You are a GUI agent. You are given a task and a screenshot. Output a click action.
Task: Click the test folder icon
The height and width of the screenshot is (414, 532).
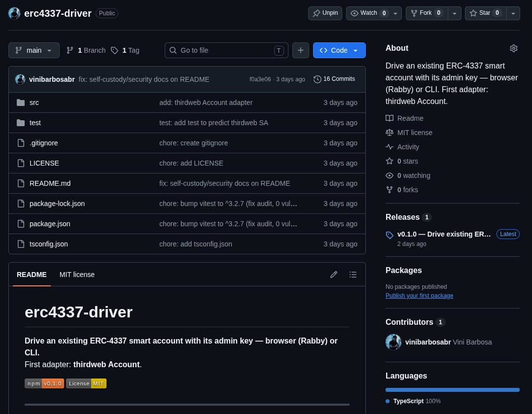click(21, 123)
